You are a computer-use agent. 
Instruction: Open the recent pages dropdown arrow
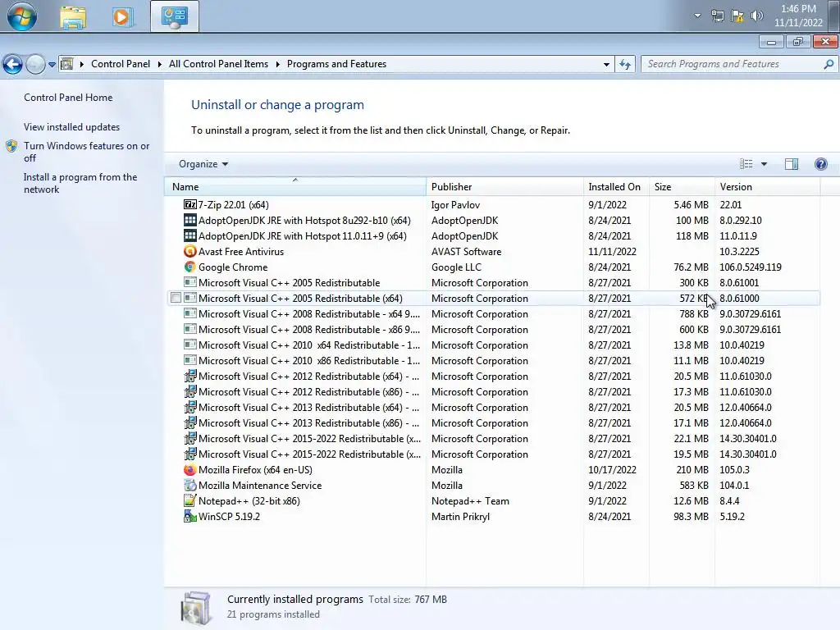(52, 65)
